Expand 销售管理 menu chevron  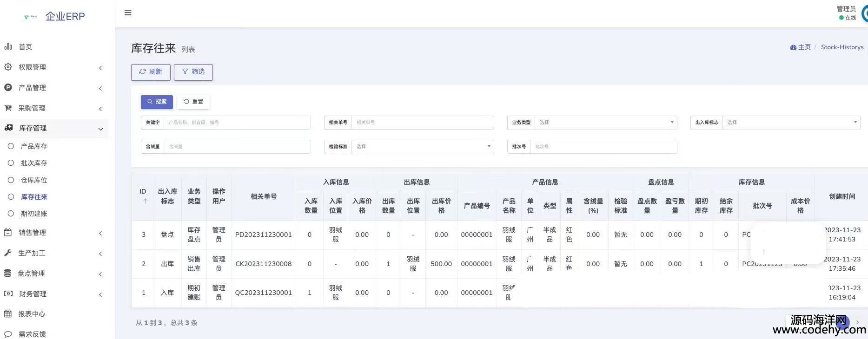(100, 233)
